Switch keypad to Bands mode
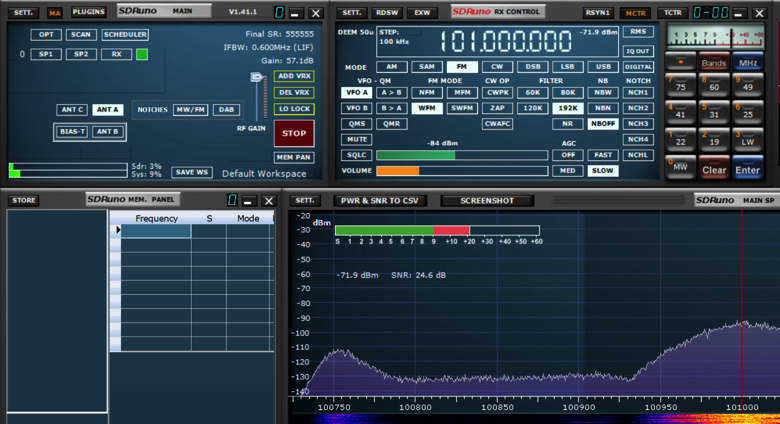The height and width of the screenshot is (424, 780). point(714,63)
